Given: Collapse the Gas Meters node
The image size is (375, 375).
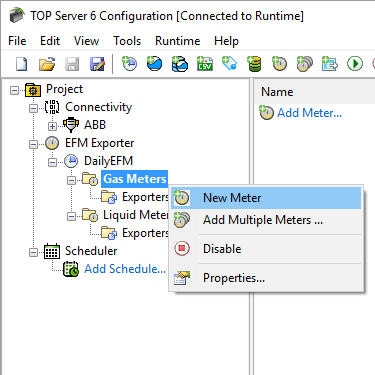Looking at the screenshot, I should coord(71,180).
